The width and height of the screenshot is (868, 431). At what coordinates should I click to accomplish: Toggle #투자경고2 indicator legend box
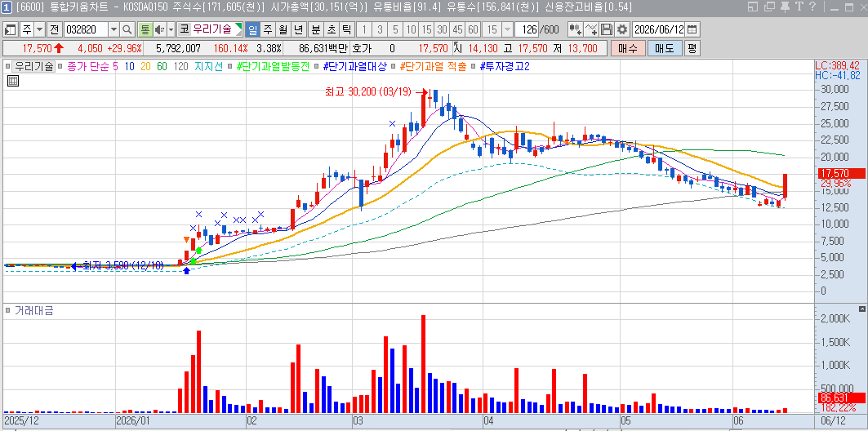click(474, 66)
